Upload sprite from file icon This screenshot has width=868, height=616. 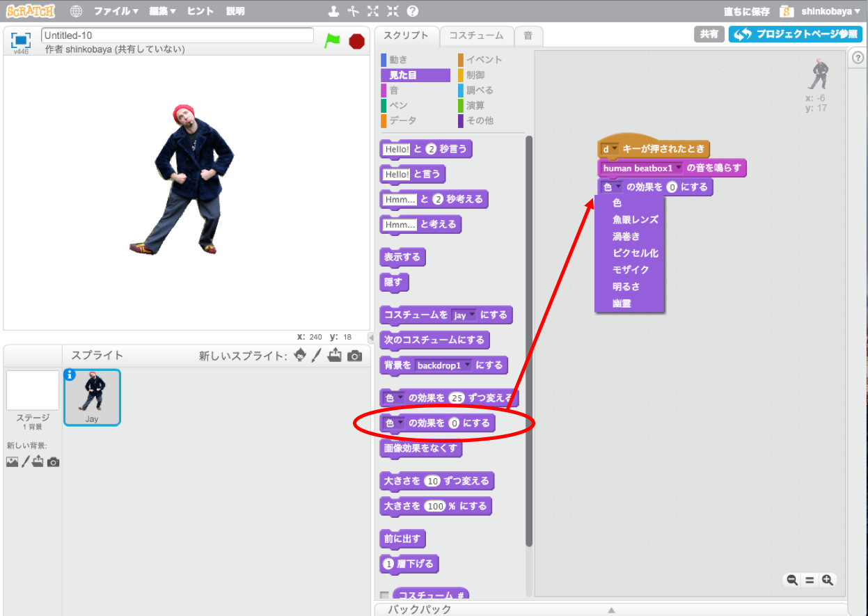[x=335, y=355]
